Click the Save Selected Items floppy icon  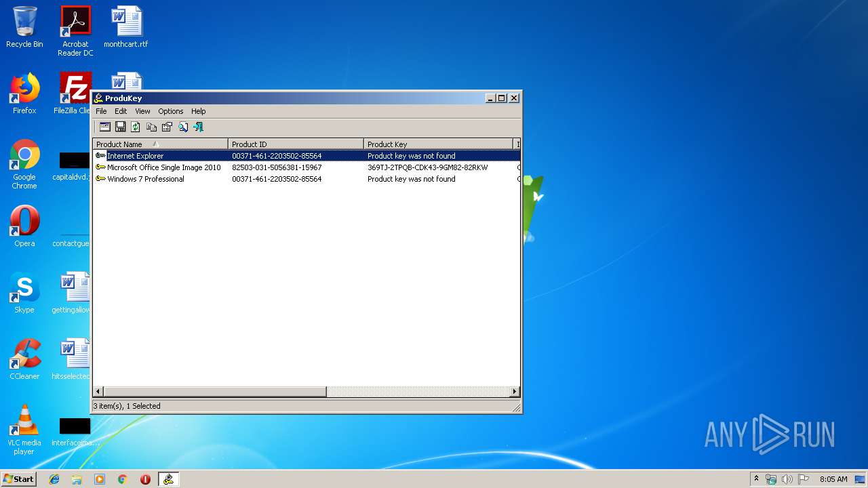(x=120, y=127)
